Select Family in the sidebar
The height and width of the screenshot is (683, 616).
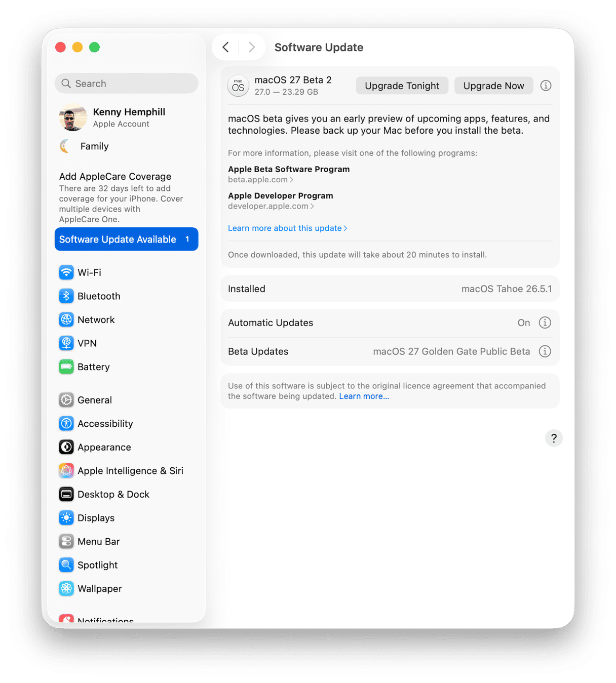tap(126, 146)
